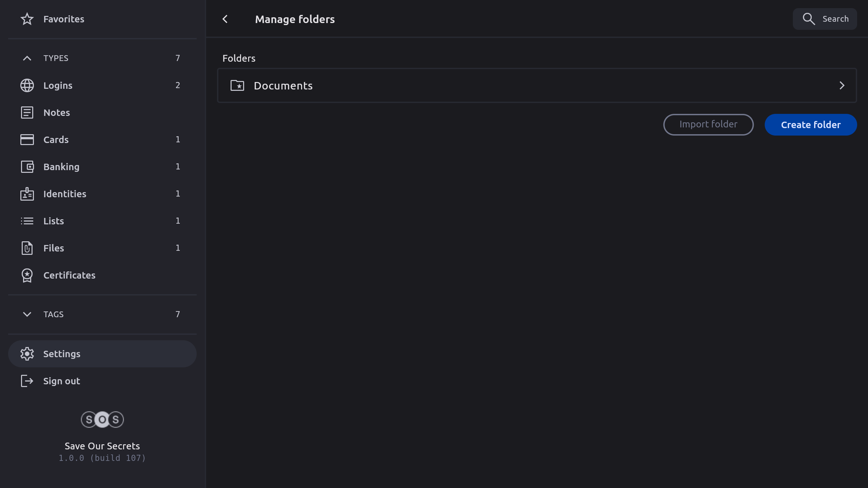
Task: Click the Certificates ribbon icon
Action: 27,275
